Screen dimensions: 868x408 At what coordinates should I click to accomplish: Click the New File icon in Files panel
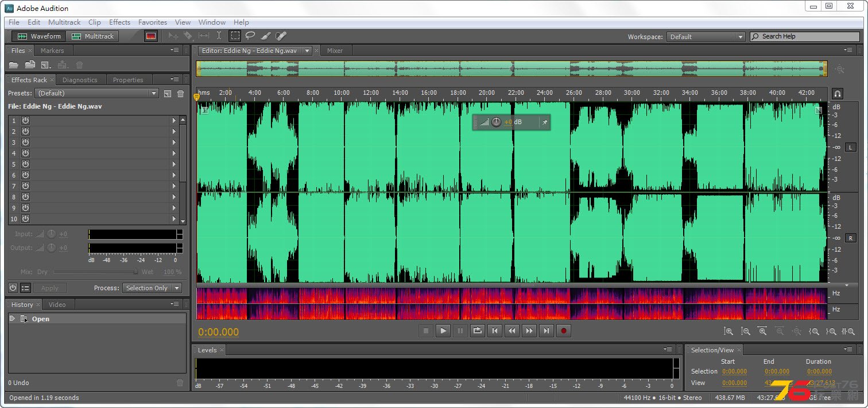(46, 65)
